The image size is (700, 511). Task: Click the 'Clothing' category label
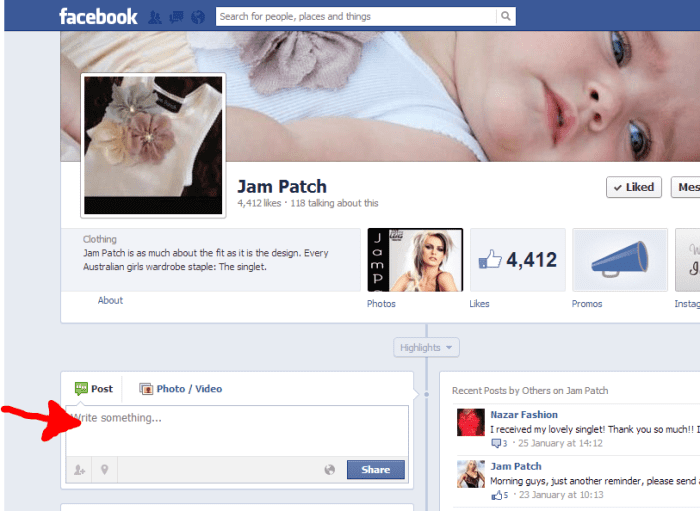click(x=100, y=239)
